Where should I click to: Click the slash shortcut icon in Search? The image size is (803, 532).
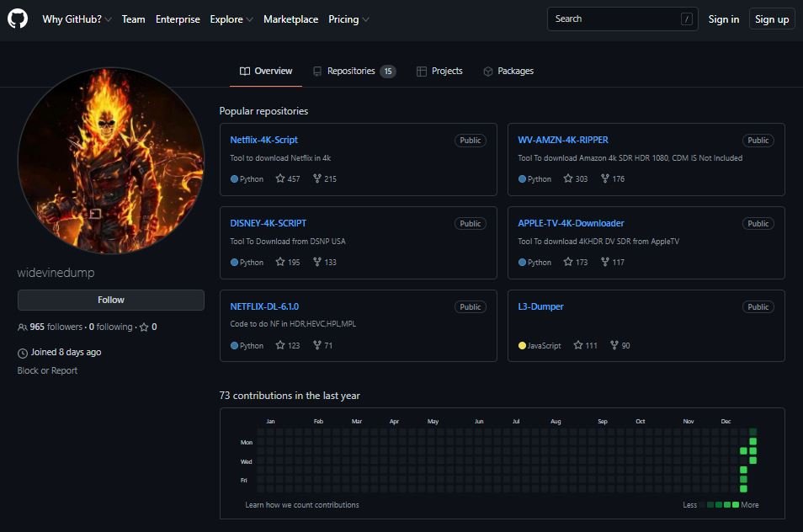[687, 19]
